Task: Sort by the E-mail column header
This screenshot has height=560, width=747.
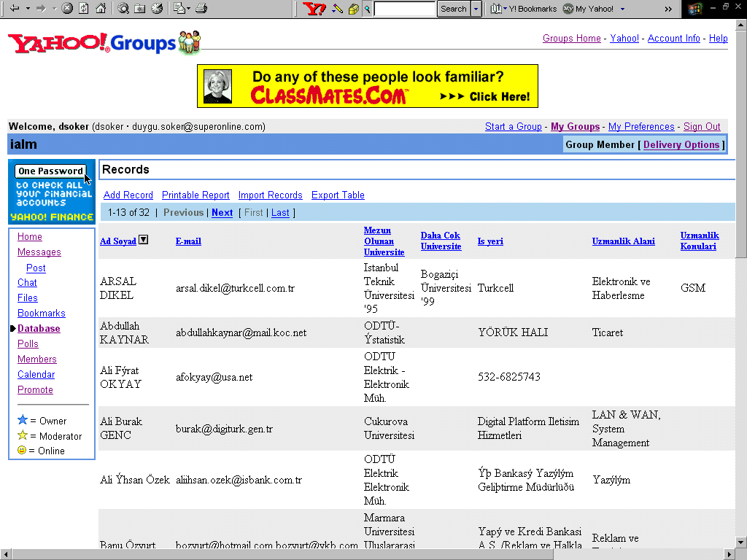Action: point(188,241)
